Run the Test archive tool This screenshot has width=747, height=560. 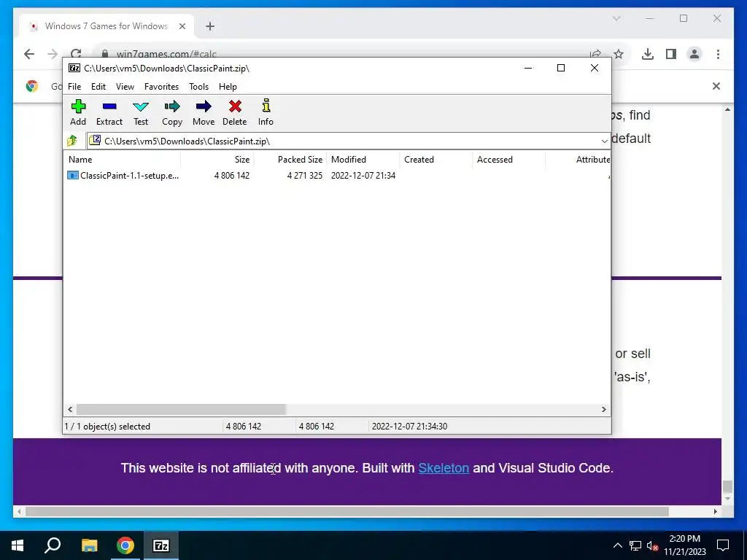[141, 112]
